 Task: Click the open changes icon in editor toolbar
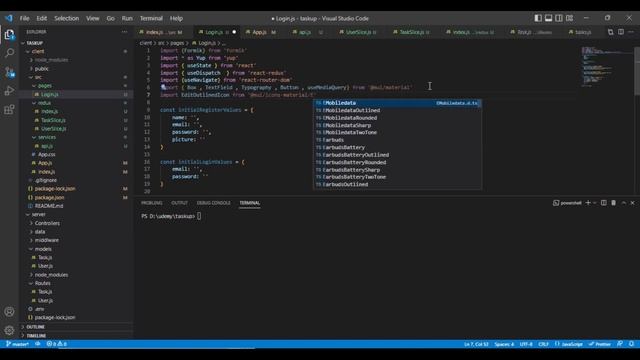click(610, 32)
